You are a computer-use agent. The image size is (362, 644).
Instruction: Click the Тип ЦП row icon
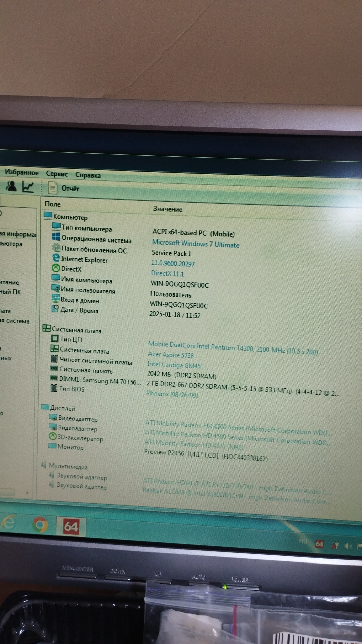55,338
